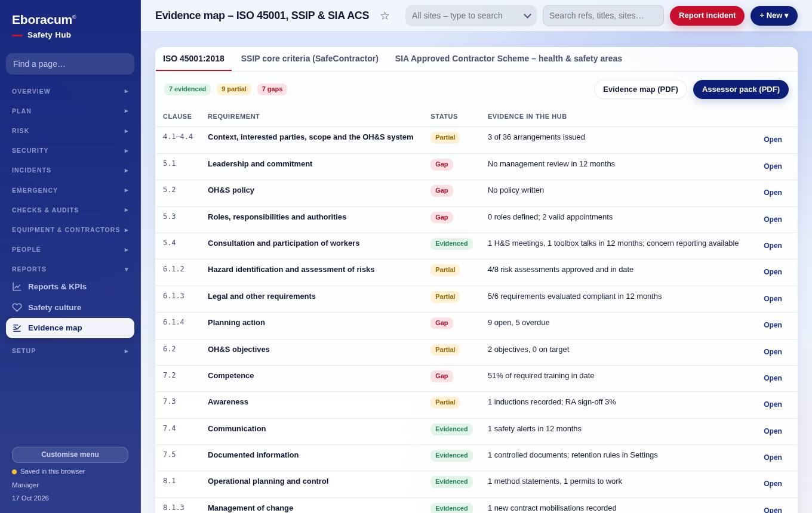Click the search refs, titles, sites field
Viewport: 812px width, 513px height.
pyautogui.click(x=603, y=16)
